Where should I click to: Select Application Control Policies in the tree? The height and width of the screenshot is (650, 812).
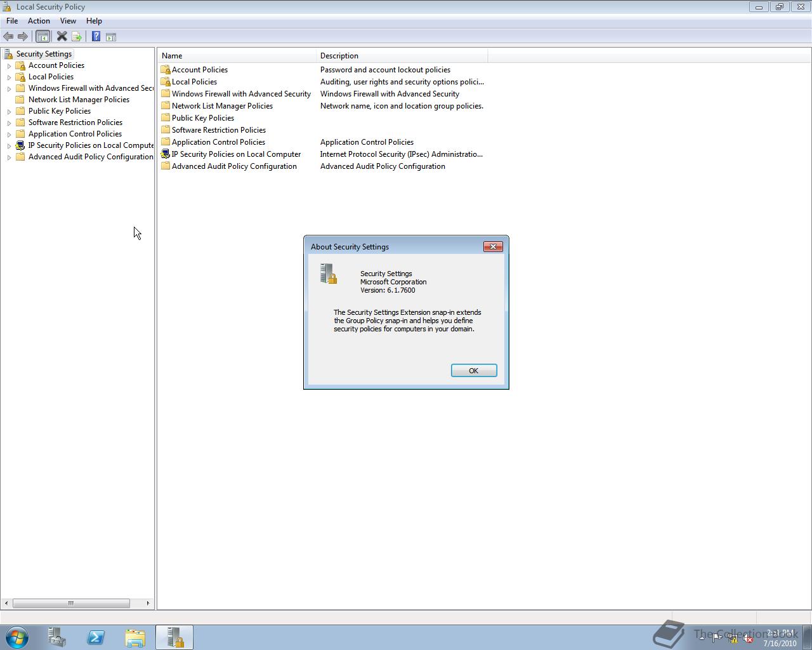[75, 134]
